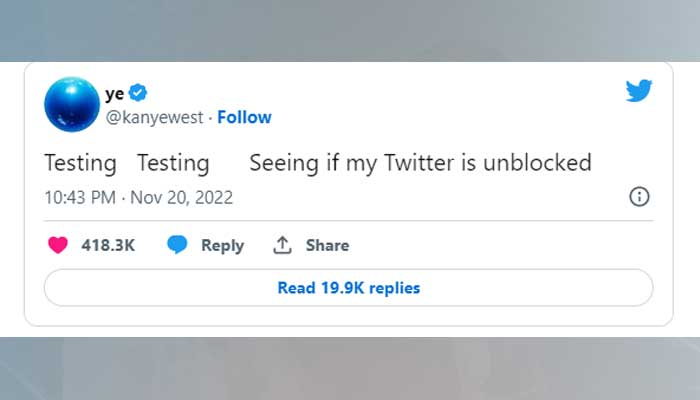Click the blue verified checkmark badge
The image size is (700, 400).
point(139,93)
